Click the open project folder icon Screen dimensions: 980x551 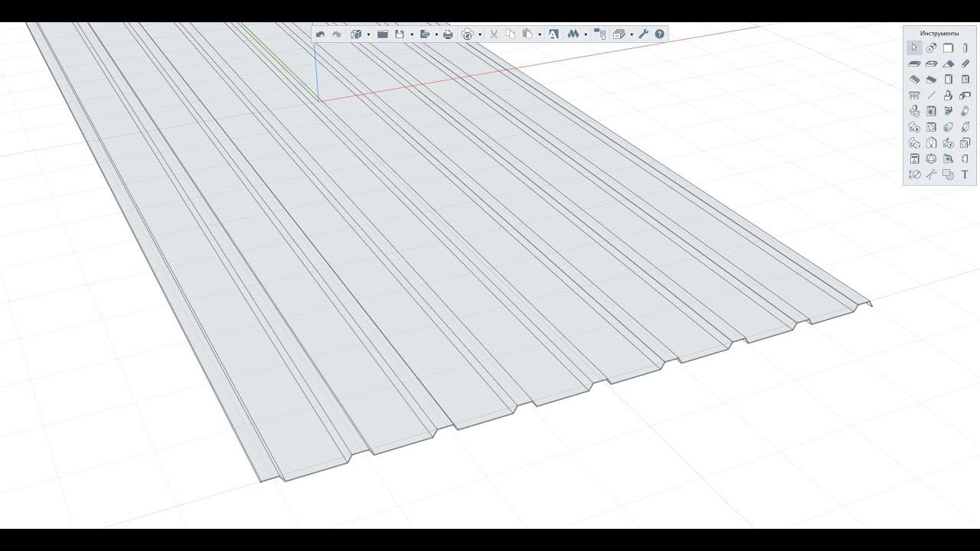coord(383,34)
